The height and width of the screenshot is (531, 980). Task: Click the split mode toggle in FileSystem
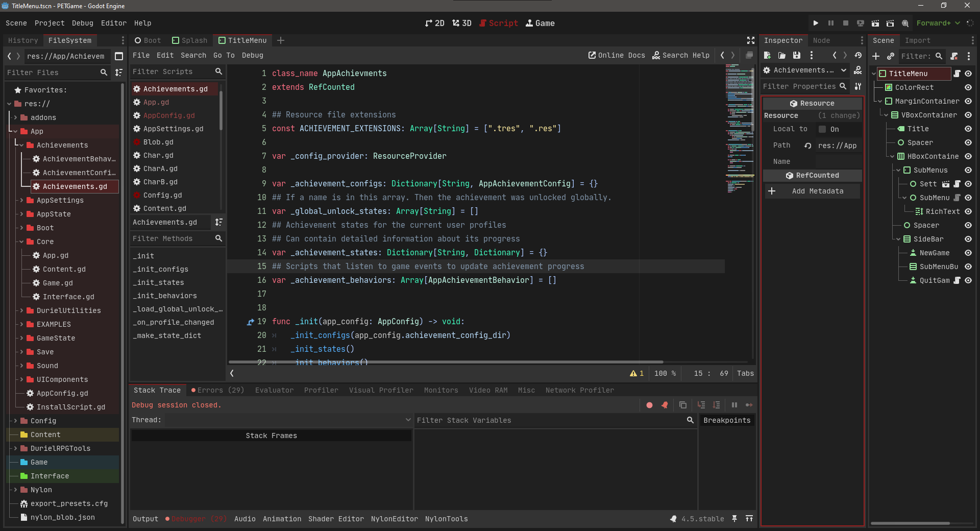tap(119, 56)
